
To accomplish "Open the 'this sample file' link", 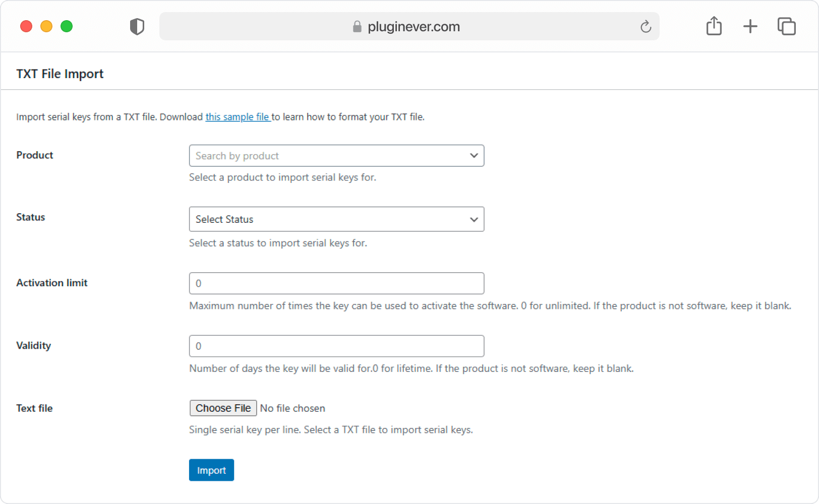I will (238, 117).
